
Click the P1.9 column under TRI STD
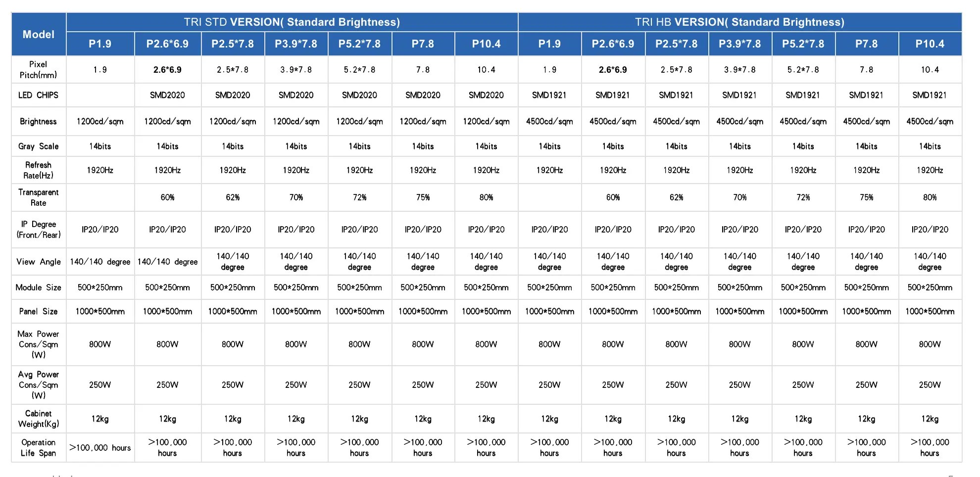100,44
